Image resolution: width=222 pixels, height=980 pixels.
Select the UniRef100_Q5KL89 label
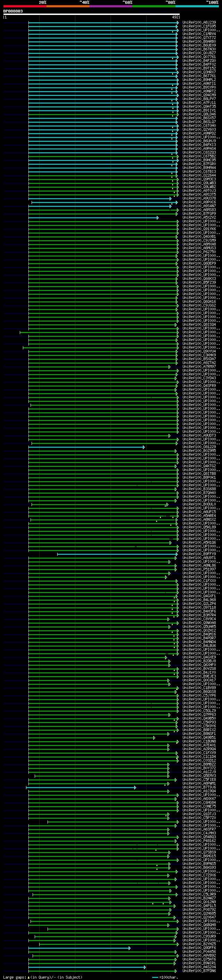pos(199,527)
